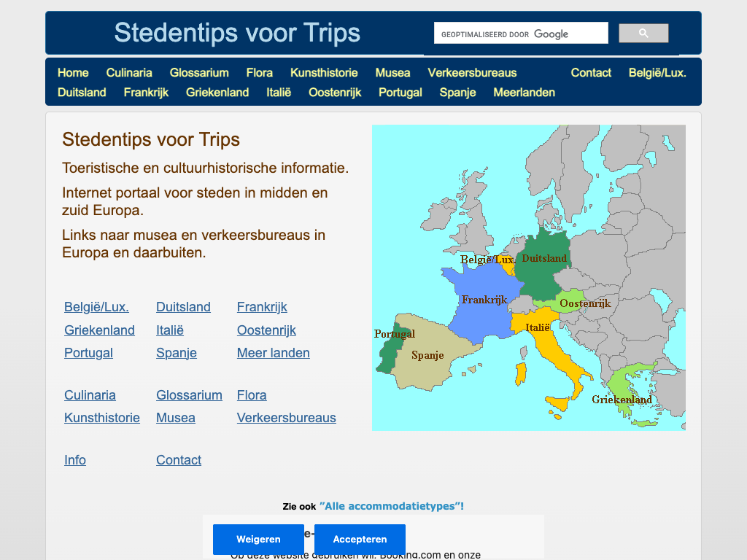Open the Info link

pyautogui.click(x=75, y=460)
